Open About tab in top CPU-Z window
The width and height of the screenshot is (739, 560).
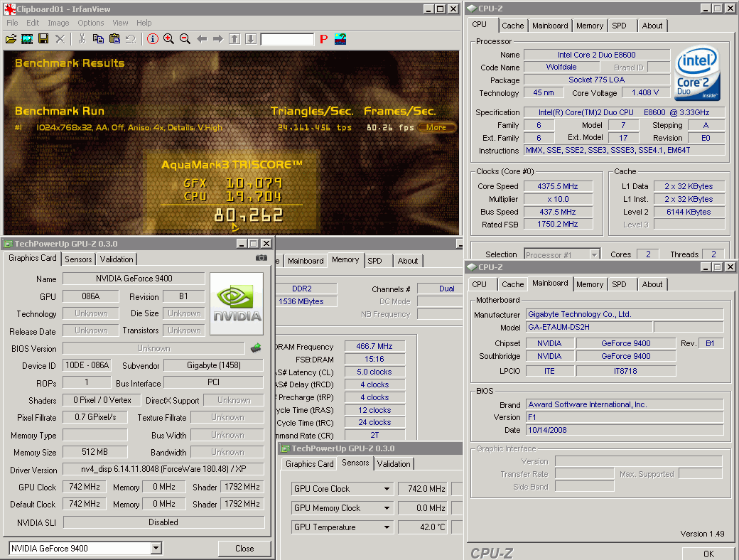[652, 26]
